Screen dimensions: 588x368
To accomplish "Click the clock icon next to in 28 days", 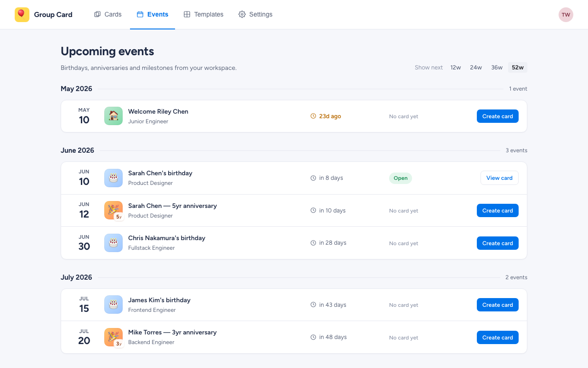I will tap(313, 243).
